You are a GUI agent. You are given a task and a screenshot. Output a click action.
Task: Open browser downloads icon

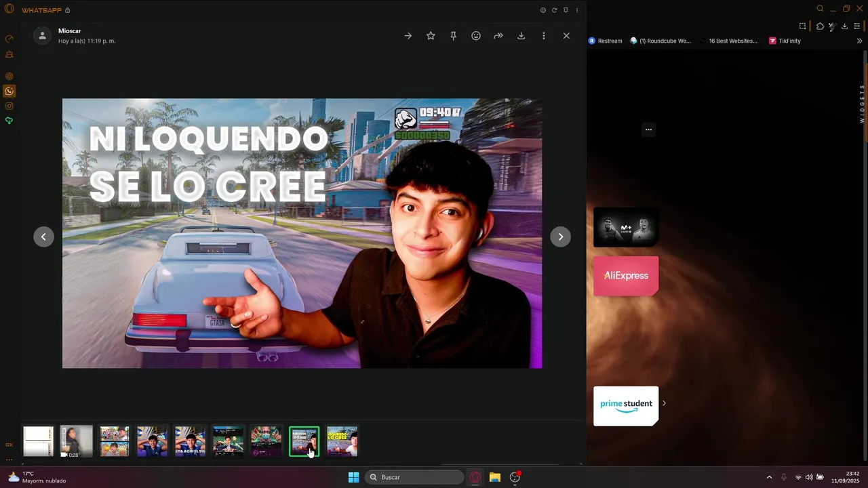[x=844, y=26]
